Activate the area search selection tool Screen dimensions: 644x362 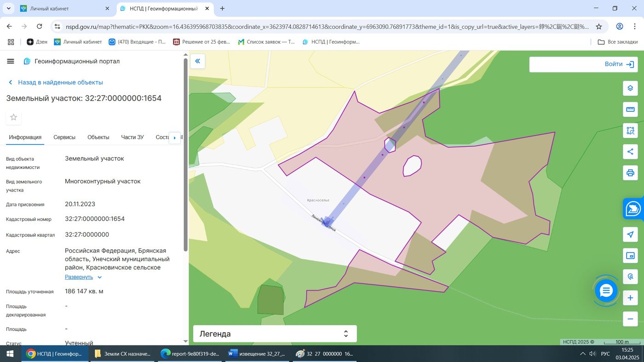[630, 130]
